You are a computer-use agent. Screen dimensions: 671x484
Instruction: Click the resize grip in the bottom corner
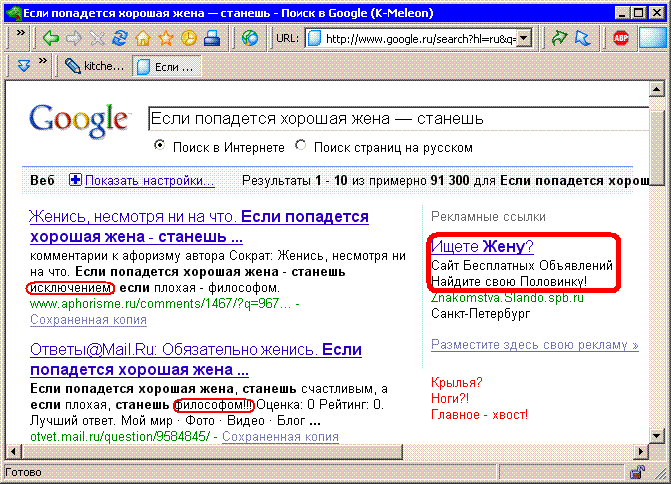pos(662,473)
